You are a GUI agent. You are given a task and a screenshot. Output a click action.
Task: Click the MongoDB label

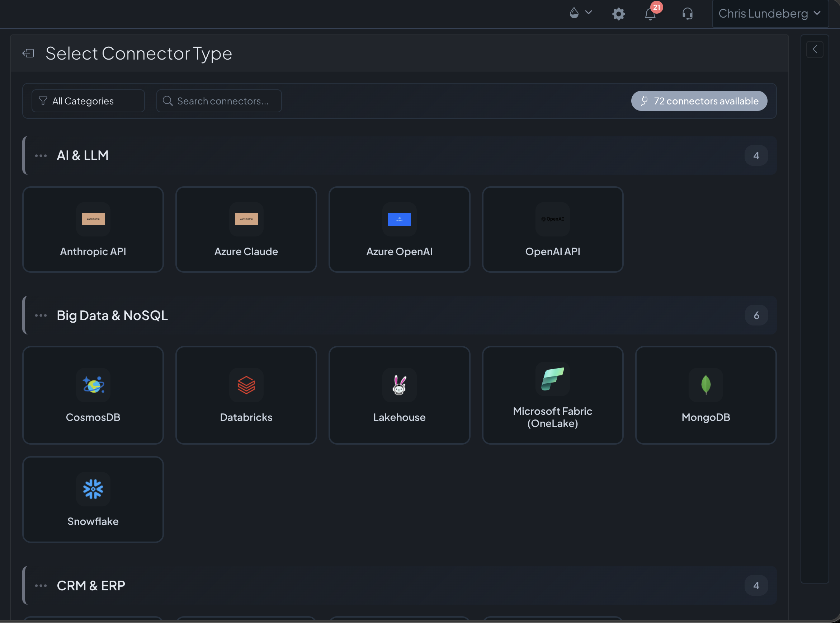click(x=706, y=417)
